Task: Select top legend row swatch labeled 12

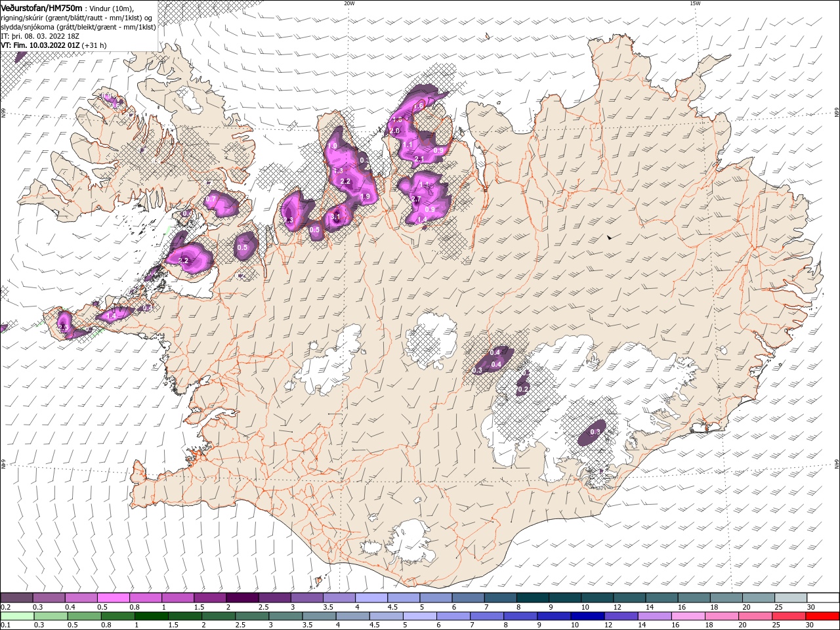Action: coord(629,598)
